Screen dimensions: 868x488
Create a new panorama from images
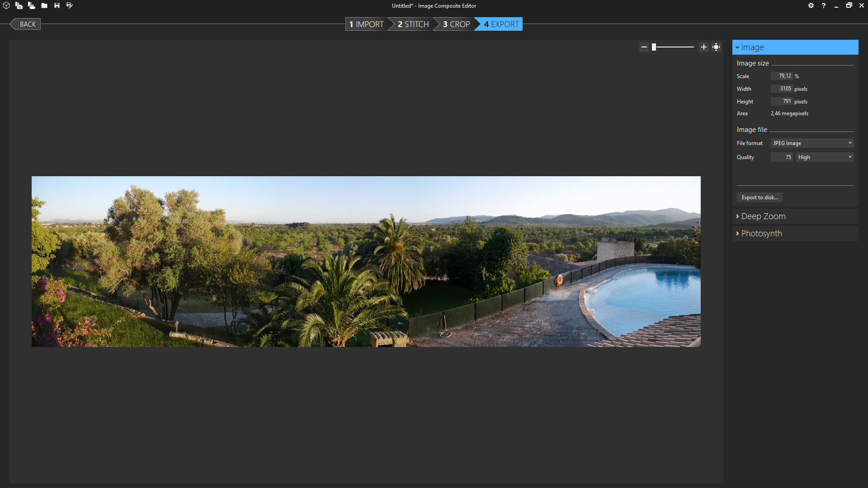19,5
